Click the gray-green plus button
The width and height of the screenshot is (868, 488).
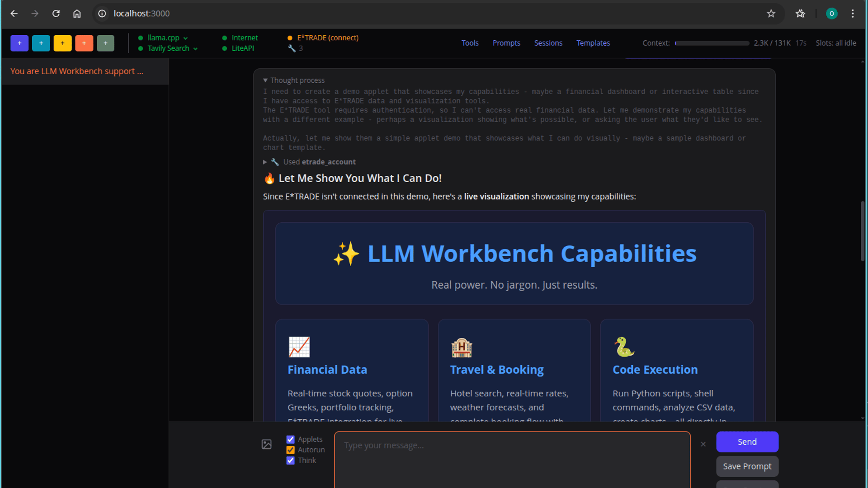pos(105,43)
